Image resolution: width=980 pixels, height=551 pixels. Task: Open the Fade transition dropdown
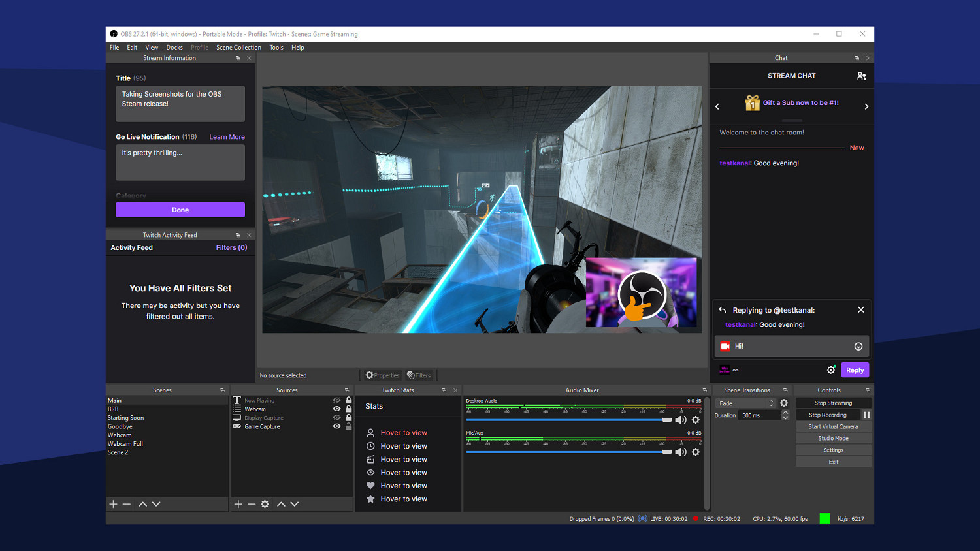coord(745,403)
